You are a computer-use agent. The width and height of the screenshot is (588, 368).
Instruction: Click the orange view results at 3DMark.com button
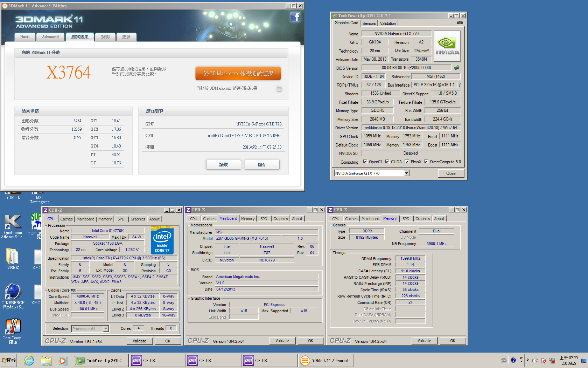pyautogui.click(x=238, y=74)
